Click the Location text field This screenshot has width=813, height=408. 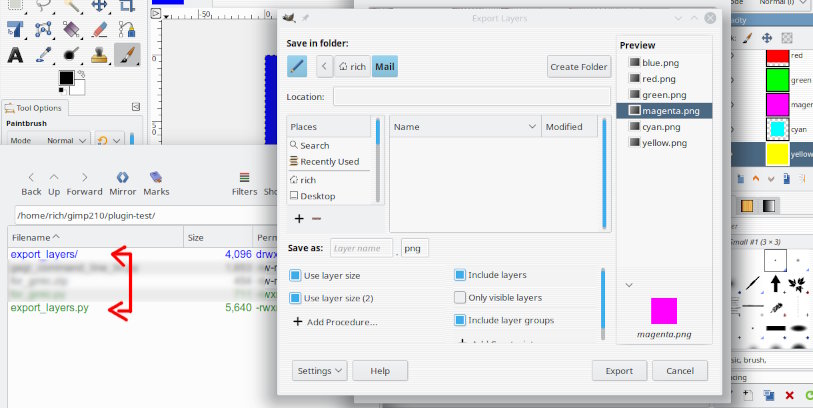pyautogui.click(x=472, y=96)
